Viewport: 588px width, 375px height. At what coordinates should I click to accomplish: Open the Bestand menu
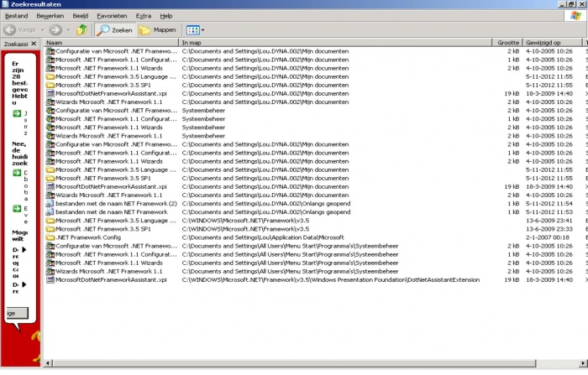click(x=17, y=16)
